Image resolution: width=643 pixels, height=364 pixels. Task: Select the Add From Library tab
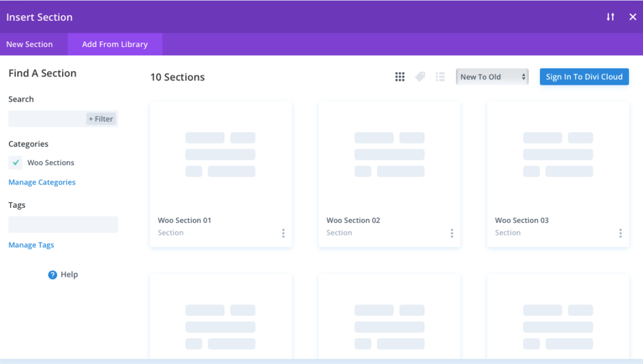coord(115,44)
